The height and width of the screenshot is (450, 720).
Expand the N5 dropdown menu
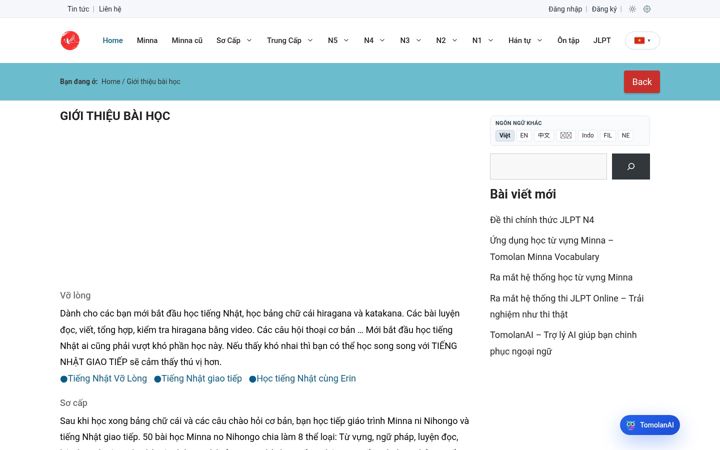click(338, 40)
